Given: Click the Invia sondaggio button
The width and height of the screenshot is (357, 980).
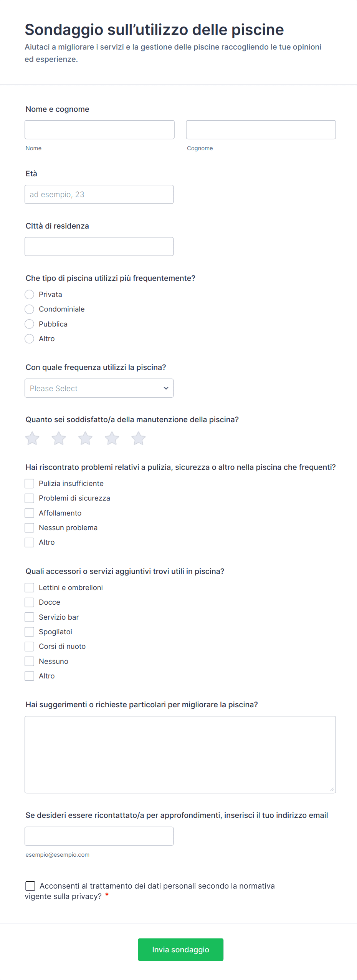Looking at the screenshot, I should click(x=180, y=950).
